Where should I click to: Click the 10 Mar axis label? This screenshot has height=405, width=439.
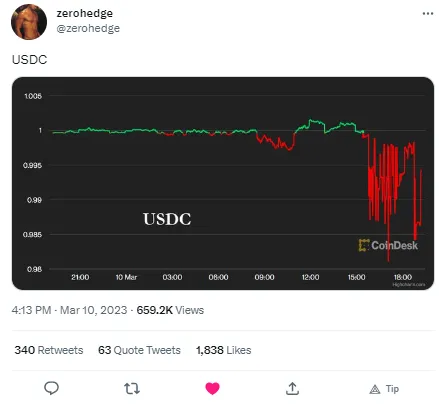pyautogui.click(x=126, y=277)
